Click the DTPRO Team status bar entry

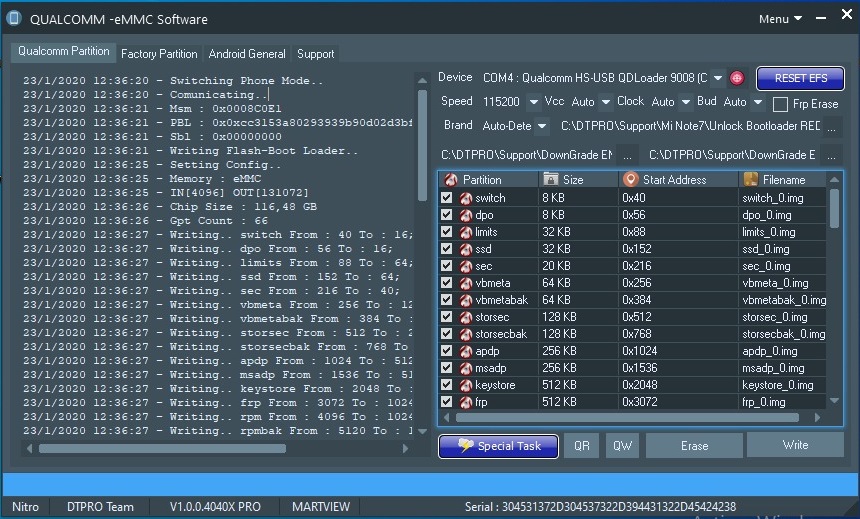[100, 506]
